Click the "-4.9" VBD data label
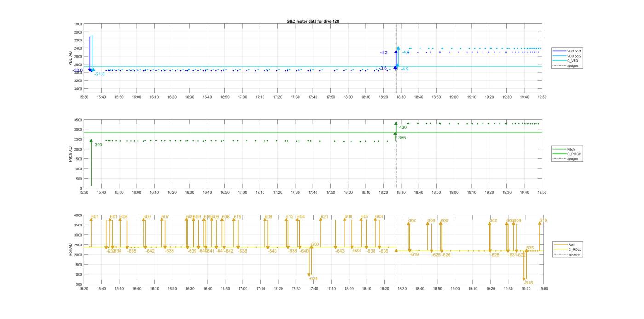This screenshot has height=319, width=644. [x=405, y=69]
